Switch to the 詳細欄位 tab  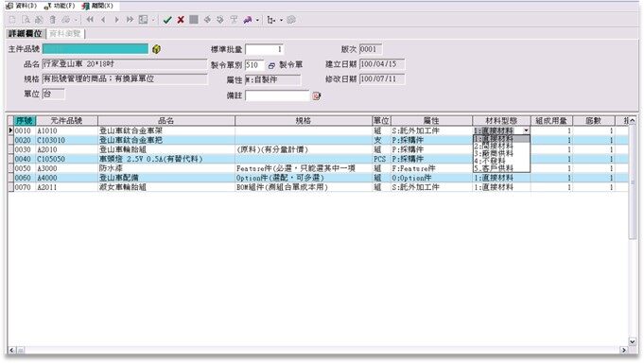point(25,34)
